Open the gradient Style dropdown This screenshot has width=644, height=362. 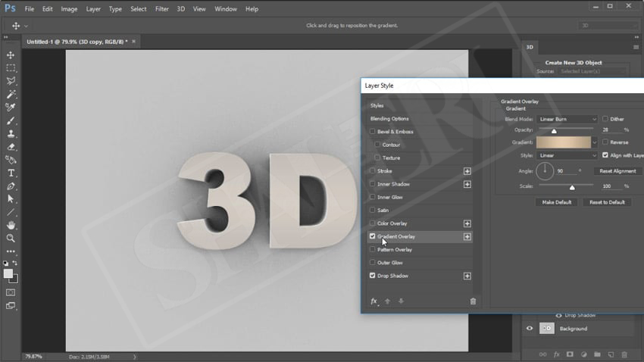pyautogui.click(x=567, y=155)
